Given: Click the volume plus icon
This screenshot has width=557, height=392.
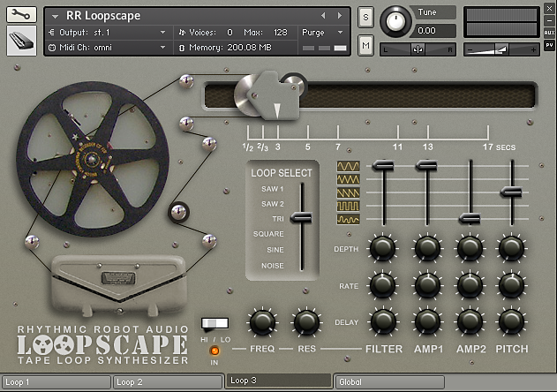Looking at the screenshot, I should (533, 50).
